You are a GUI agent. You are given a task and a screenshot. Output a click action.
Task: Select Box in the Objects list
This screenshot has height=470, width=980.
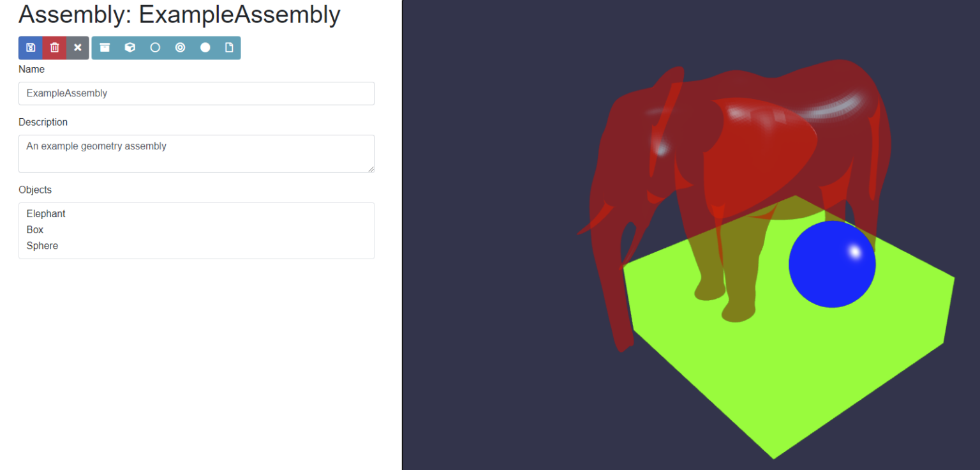[34, 229]
